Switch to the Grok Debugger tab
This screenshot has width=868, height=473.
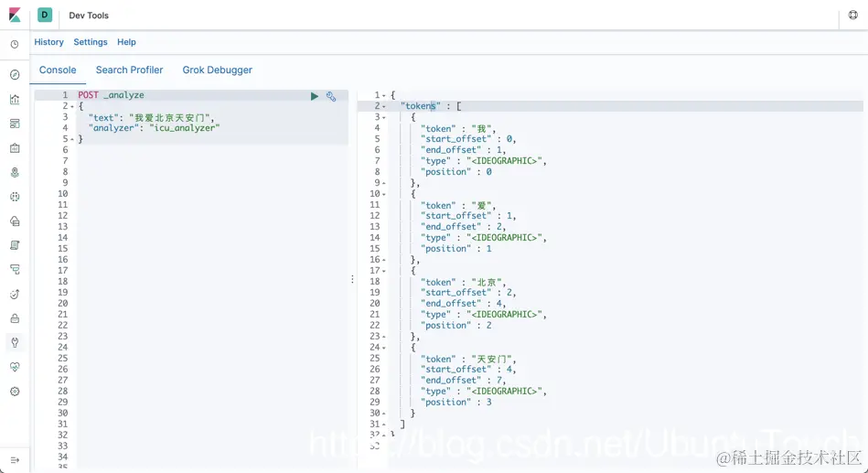click(217, 70)
